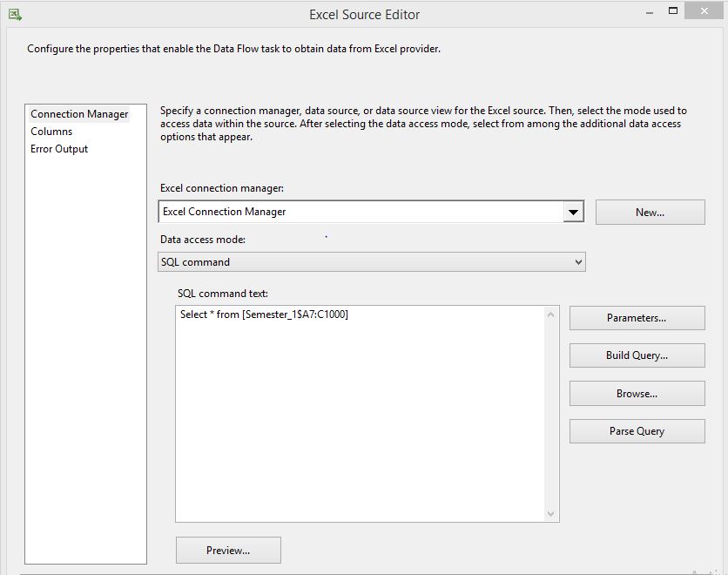This screenshot has width=728, height=575.
Task: Click the SQL text box scroll down arrow
Action: [550, 514]
